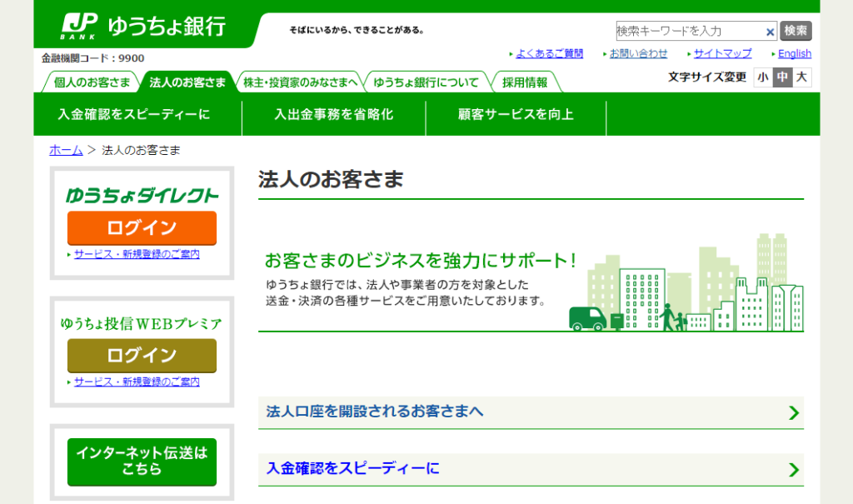
Task: Click arrow beside ゆうちょダイレクト registration link
Action: click(69, 253)
